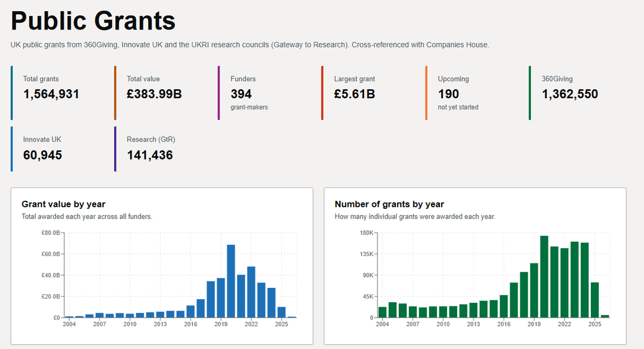
Task: Select the UK public grants description sentence
Action: pyautogui.click(x=250, y=45)
